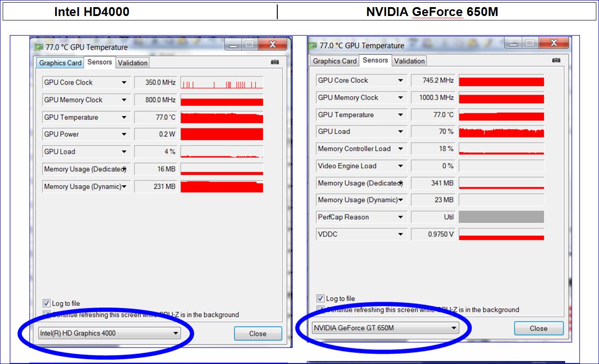The height and width of the screenshot is (364, 599).
Task: Toggle background refresh checkbox in NVIDIA window
Action: point(320,309)
